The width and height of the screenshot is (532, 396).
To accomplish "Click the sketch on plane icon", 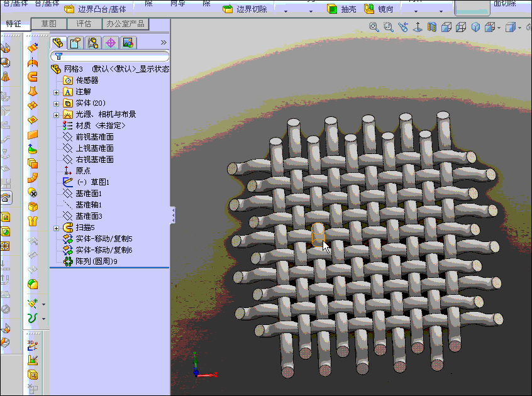I will point(33,360).
